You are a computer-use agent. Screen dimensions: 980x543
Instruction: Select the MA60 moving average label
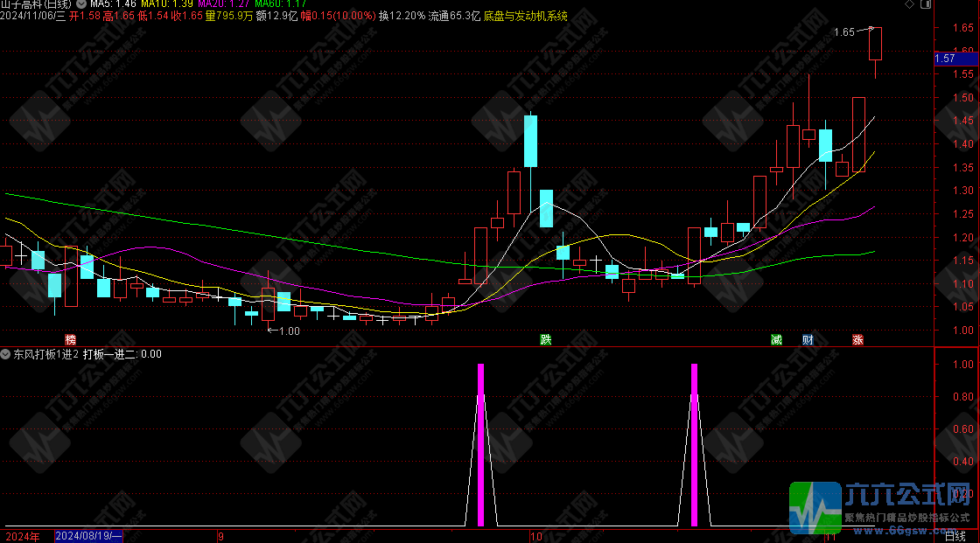[x=281, y=4]
